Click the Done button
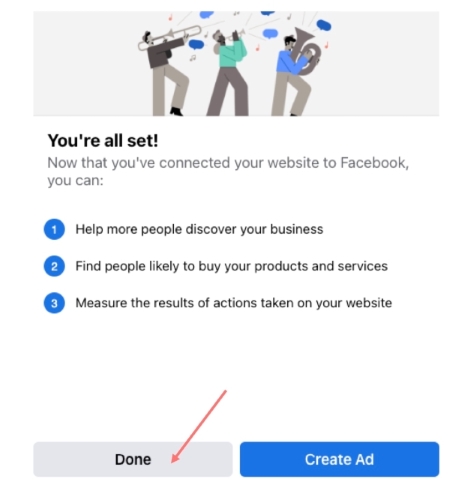The height and width of the screenshot is (485, 450). (x=133, y=459)
